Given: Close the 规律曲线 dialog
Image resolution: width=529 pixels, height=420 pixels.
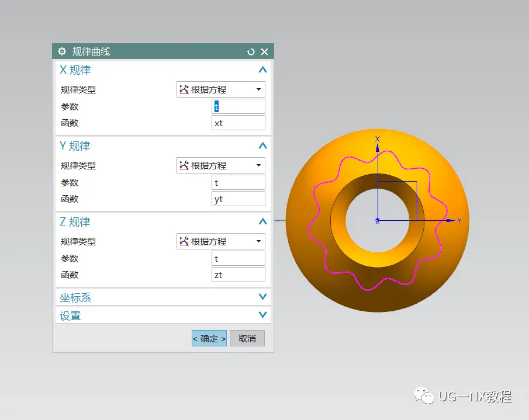Looking at the screenshot, I should tap(264, 51).
